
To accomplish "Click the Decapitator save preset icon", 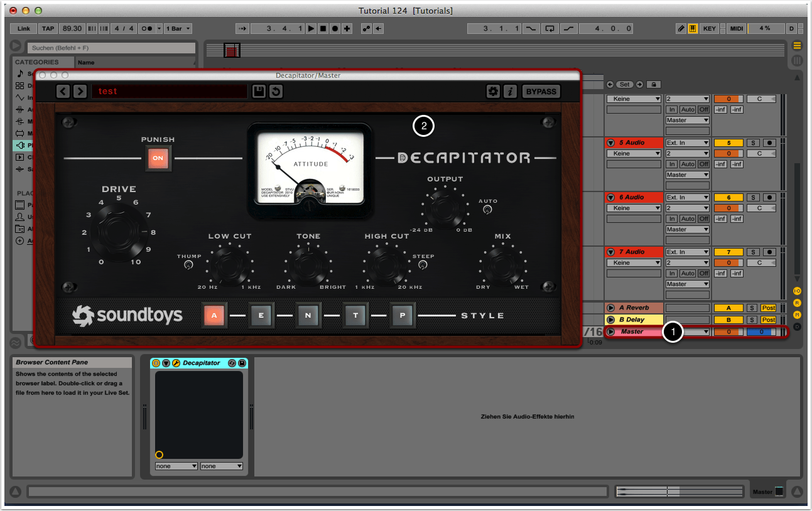I will (x=259, y=92).
